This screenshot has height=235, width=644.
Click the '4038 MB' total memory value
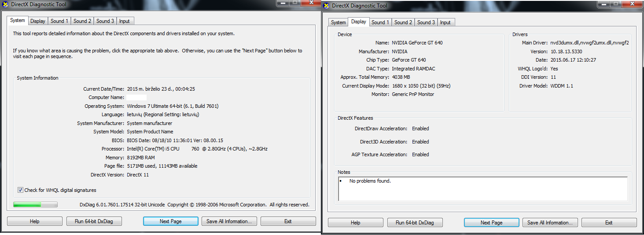(401, 77)
